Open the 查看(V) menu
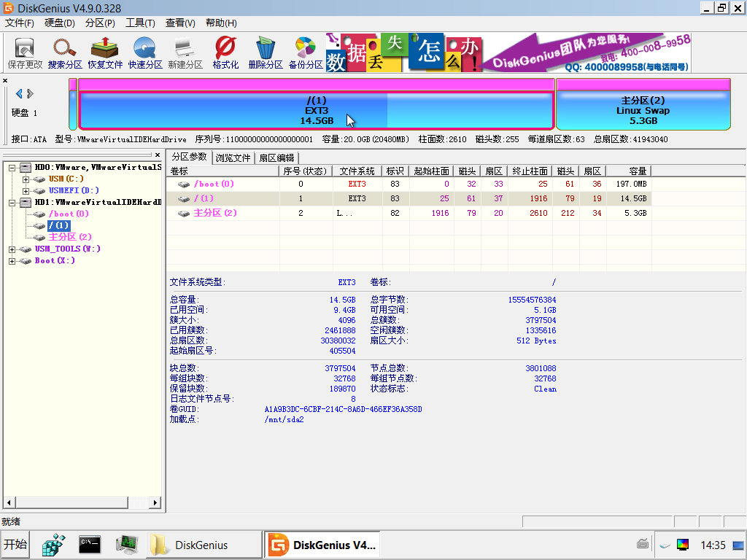The image size is (747, 560). coord(180,23)
